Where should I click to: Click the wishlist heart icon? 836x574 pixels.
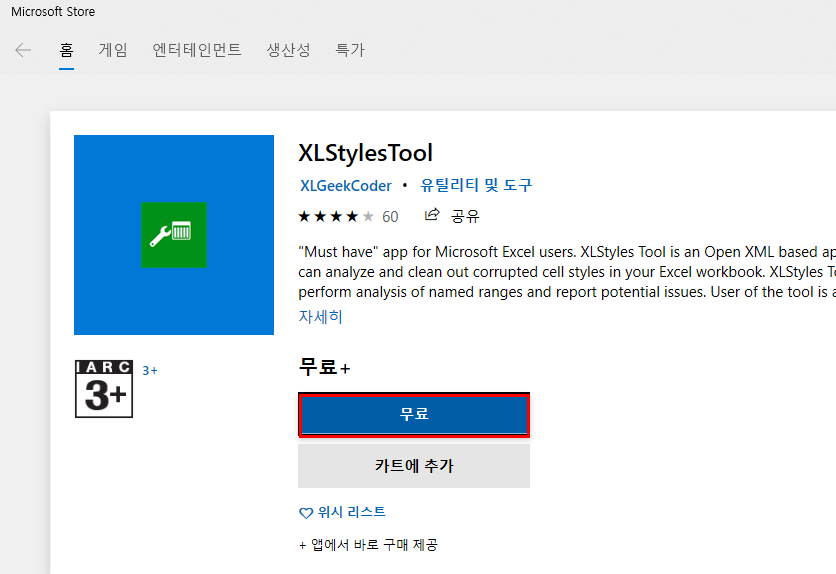coord(306,513)
